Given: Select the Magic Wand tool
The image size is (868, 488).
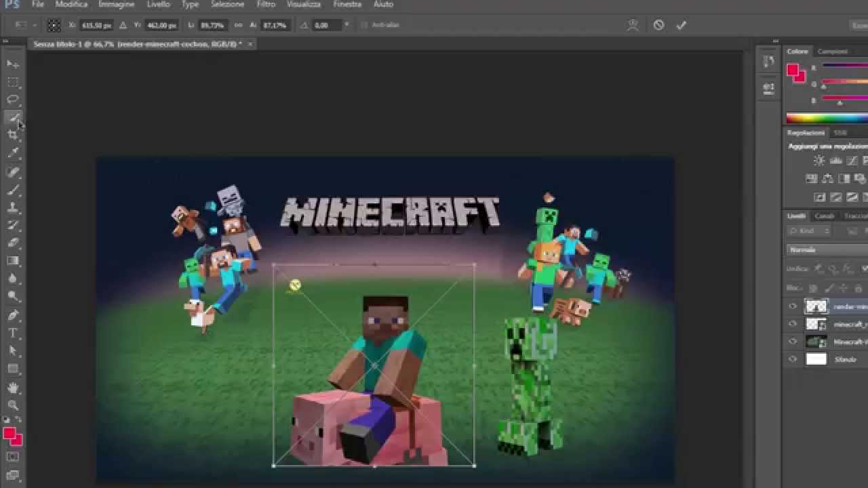Looking at the screenshot, I should click(13, 118).
